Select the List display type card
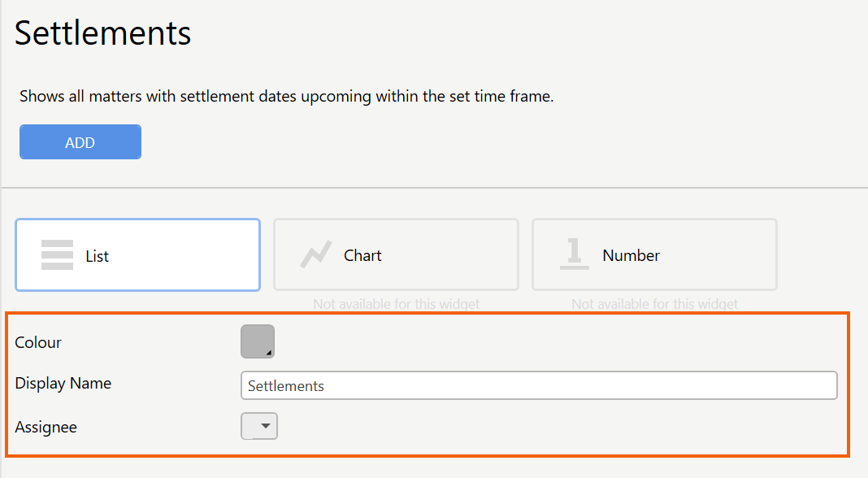Viewport: 868px width, 478px height. pyautogui.click(x=138, y=254)
